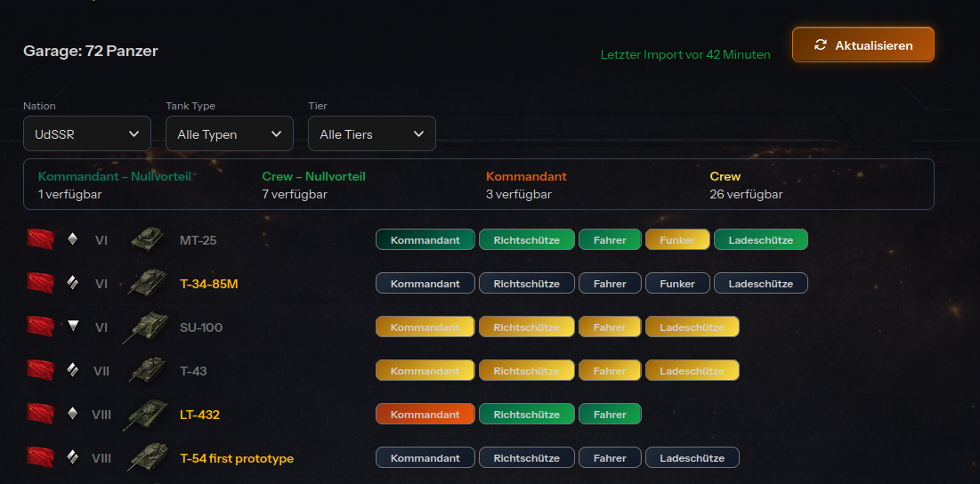
Task: Click the refresh icon in Aktualisieren button
Action: (821, 44)
